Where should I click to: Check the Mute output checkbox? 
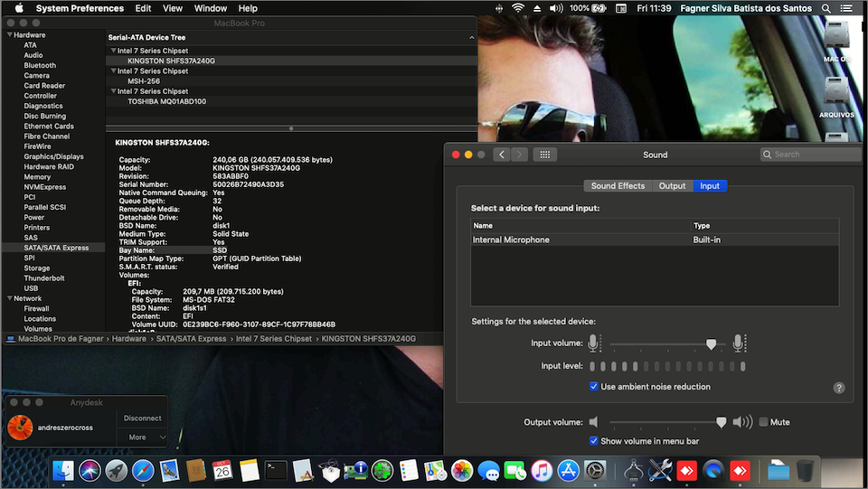coord(763,422)
